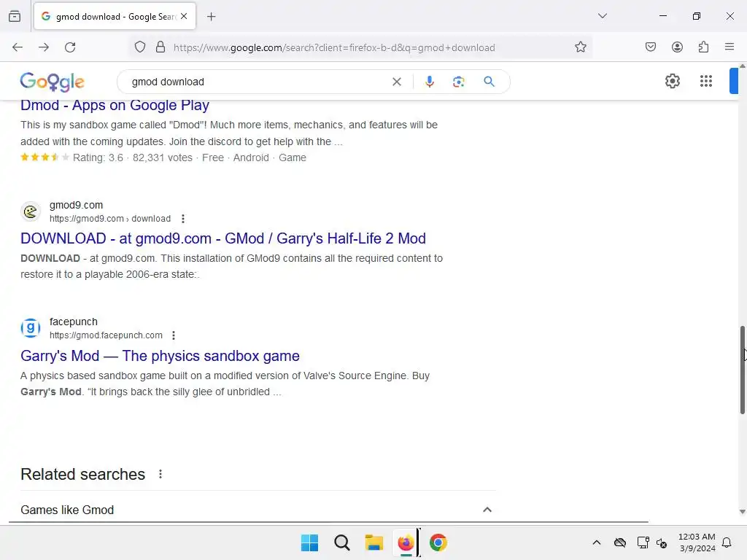Click the Games like Gmod label
747x560 pixels.
(x=67, y=510)
